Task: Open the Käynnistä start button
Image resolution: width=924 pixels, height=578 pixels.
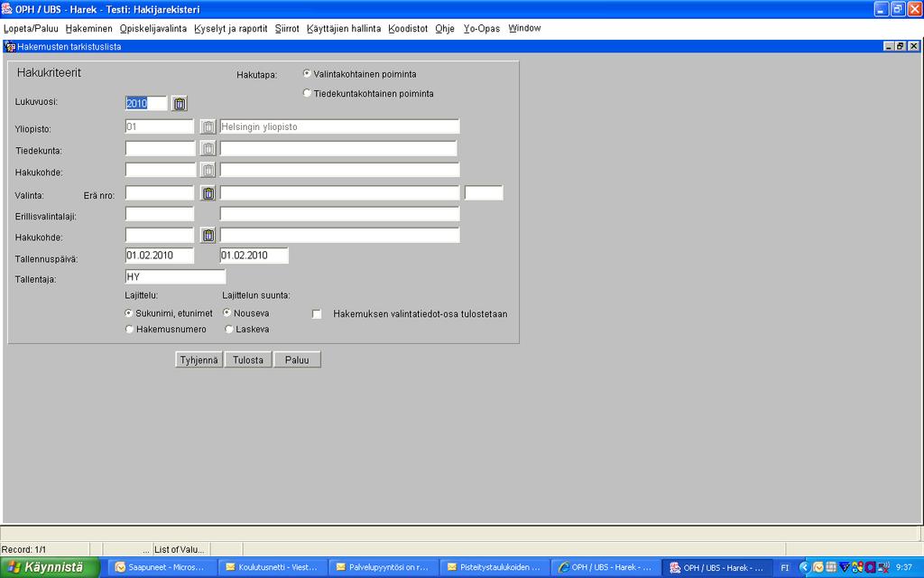Action: pos(50,567)
